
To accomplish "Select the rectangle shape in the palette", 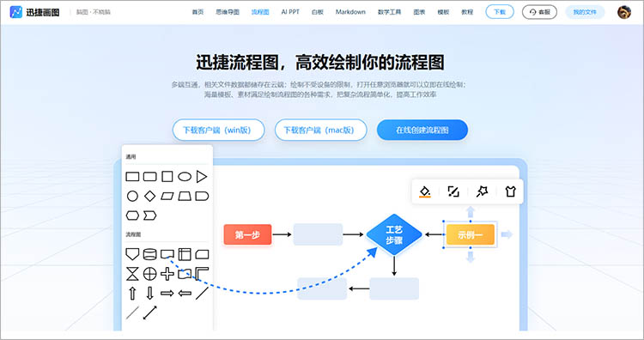I will point(132,177).
